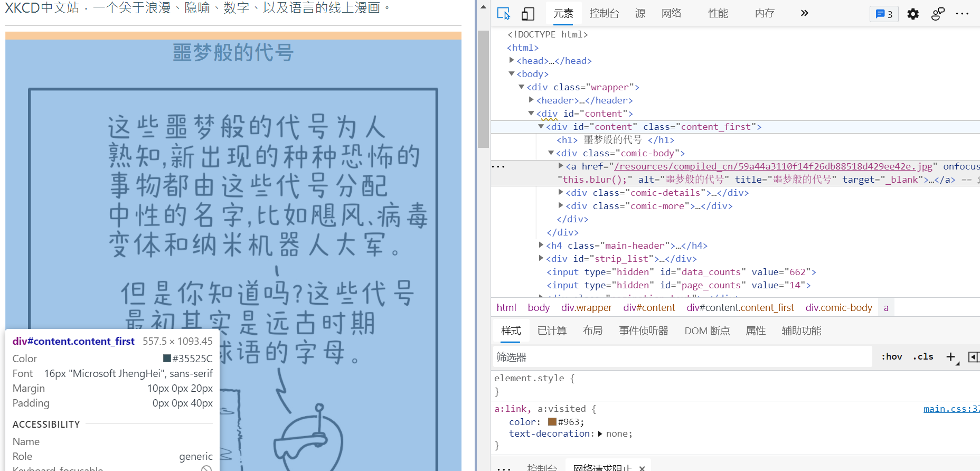Open the 内存 Memory tab
The image size is (980, 471).
click(x=765, y=14)
